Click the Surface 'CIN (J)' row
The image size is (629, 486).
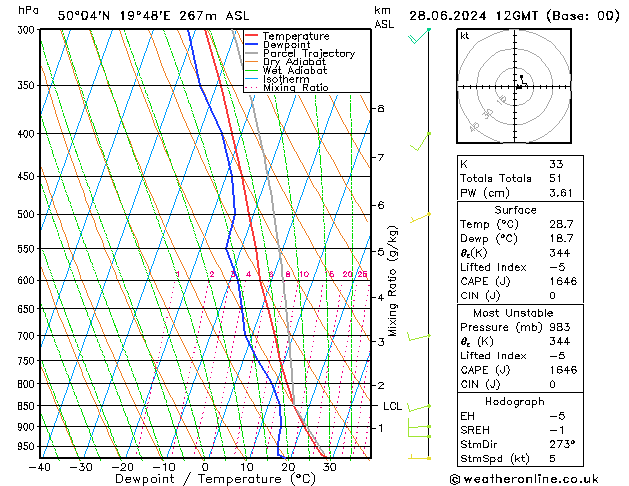(x=520, y=296)
